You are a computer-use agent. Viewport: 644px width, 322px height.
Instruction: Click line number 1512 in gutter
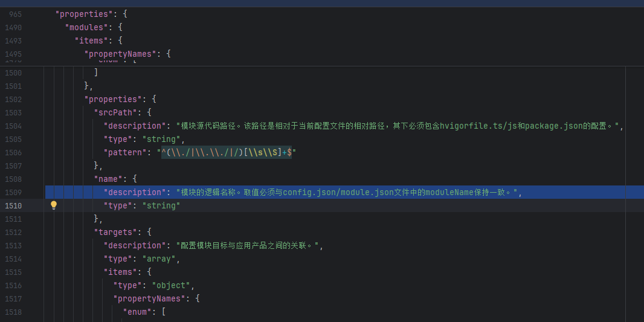click(x=13, y=232)
